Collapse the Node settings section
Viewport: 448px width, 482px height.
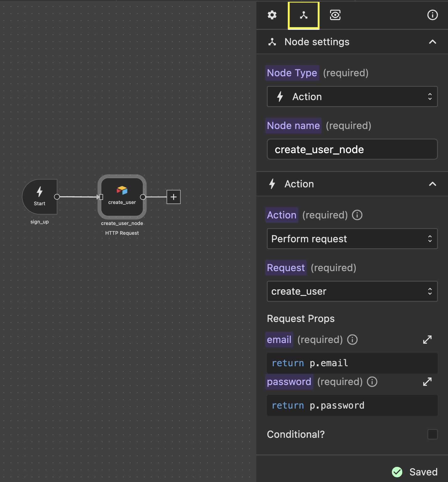point(433,42)
